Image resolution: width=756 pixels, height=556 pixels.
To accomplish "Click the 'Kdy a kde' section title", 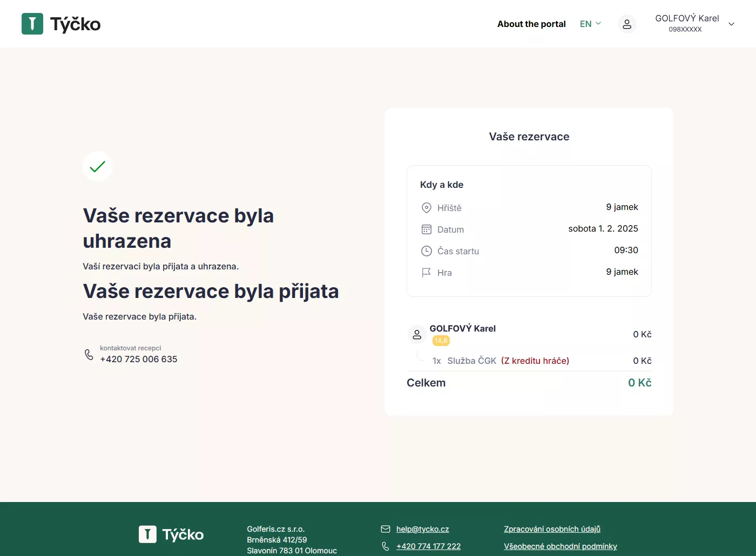I will [442, 185].
